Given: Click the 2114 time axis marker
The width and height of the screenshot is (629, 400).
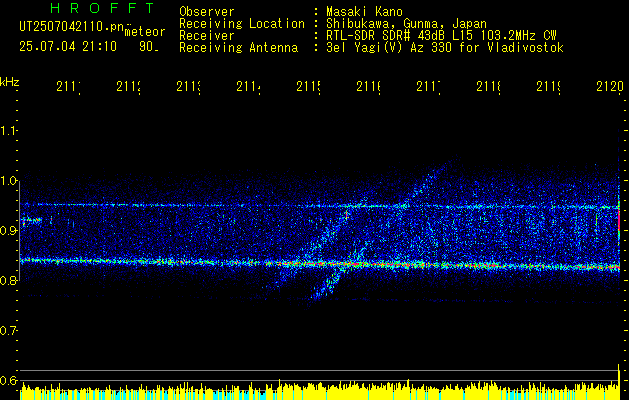Looking at the screenshot, I should pyautogui.click(x=249, y=87).
